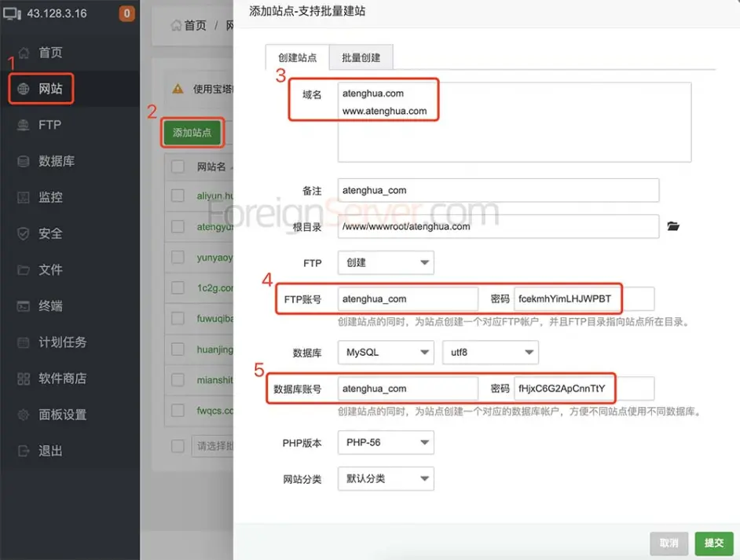Browse root directory with folder icon

(672, 226)
